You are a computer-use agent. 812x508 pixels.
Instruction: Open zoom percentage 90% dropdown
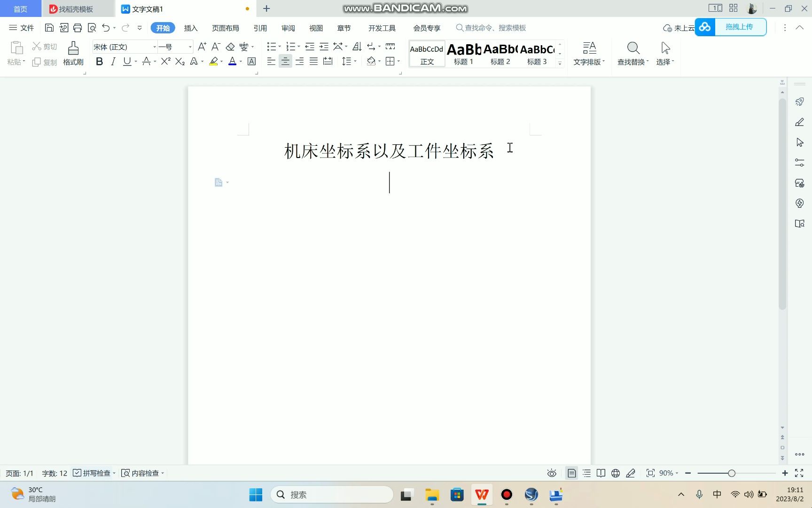click(x=668, y=473)
